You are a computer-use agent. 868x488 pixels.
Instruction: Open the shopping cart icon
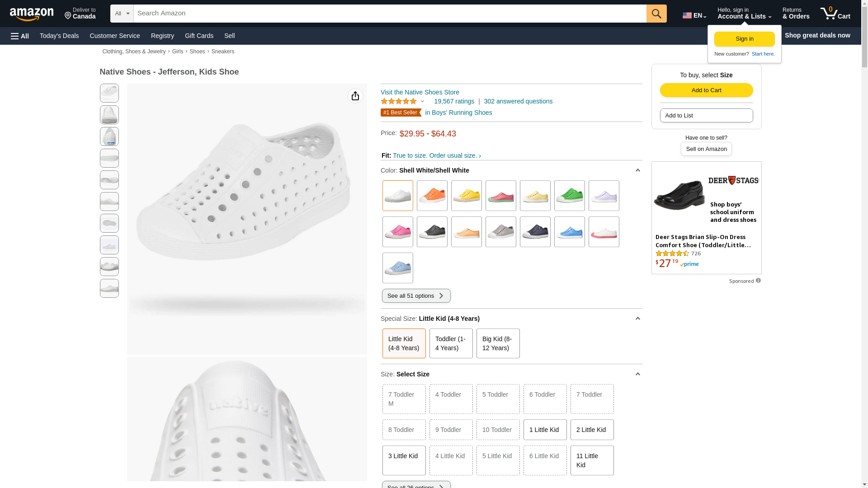pyautogui.click(x=835, y=14)
